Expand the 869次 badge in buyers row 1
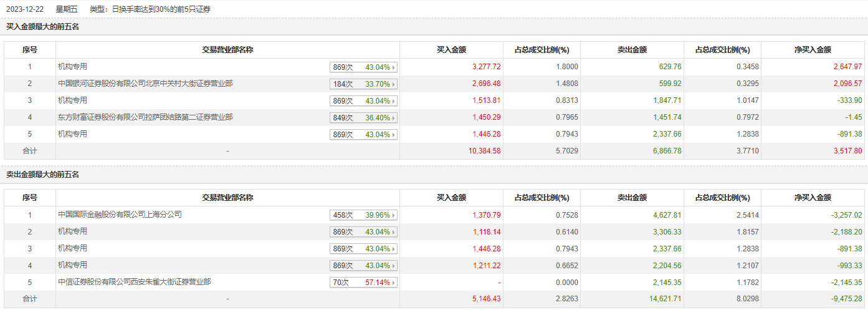The width and height of the screenshot is (868, 310). [x=363, y=67]
